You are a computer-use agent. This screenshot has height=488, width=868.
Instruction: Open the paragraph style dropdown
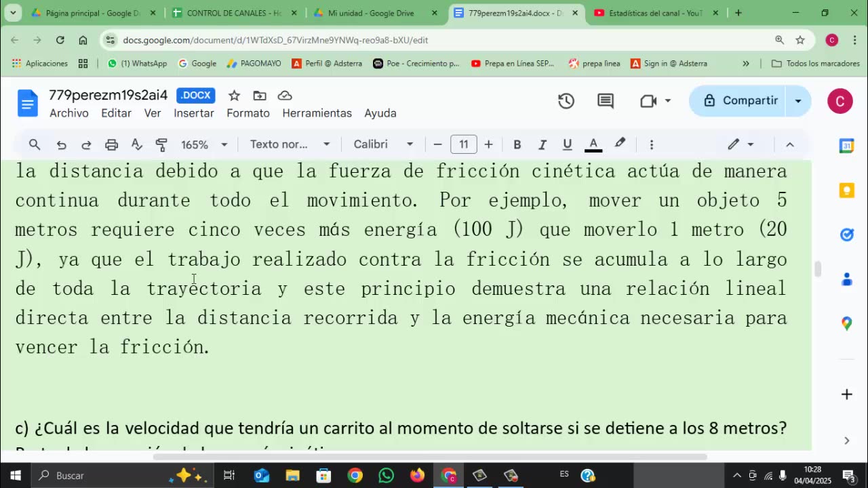pos(290,144)
